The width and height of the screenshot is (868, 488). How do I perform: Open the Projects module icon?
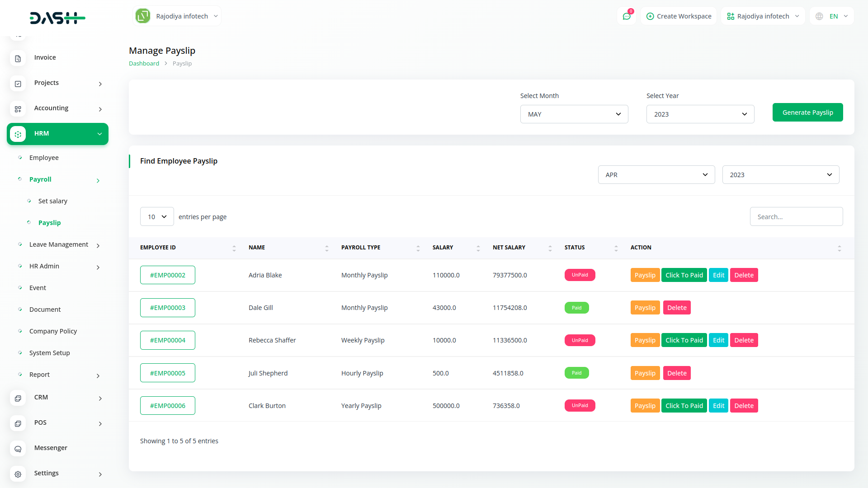pos(18,84)
